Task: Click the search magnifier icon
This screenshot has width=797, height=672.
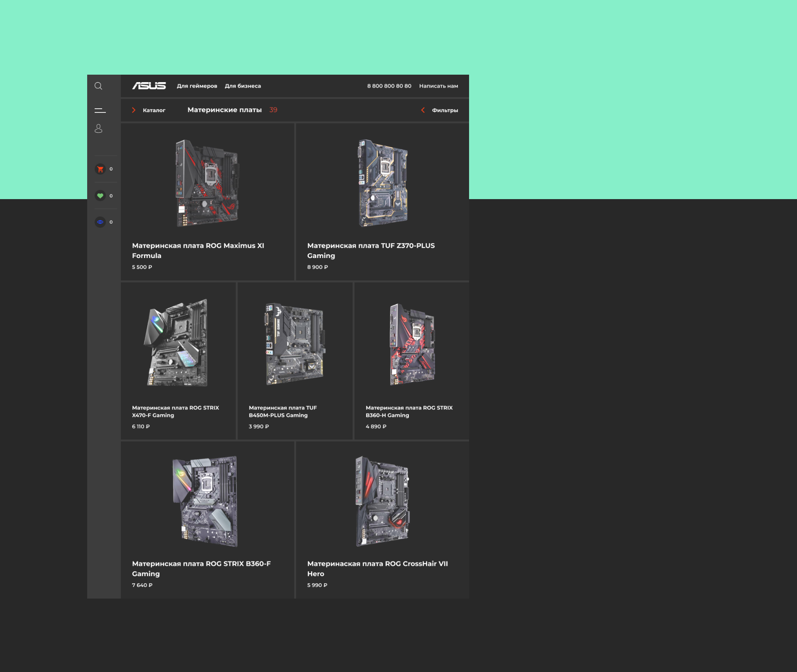Action: [98, 86]
